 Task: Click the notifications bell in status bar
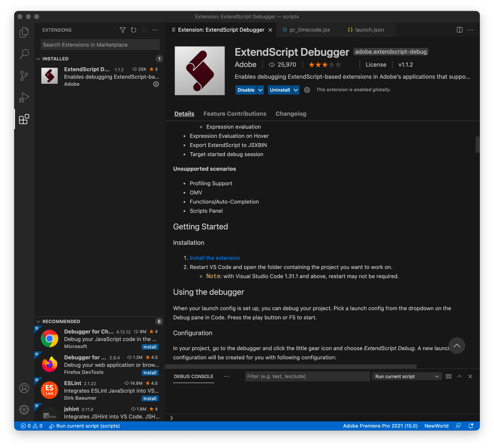(470, 426)
